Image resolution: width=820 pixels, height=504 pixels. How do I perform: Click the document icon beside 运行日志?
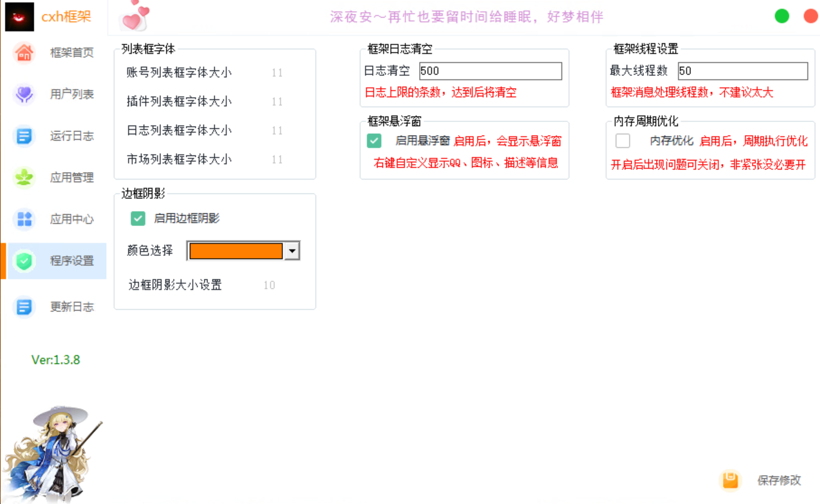point(24,136)
